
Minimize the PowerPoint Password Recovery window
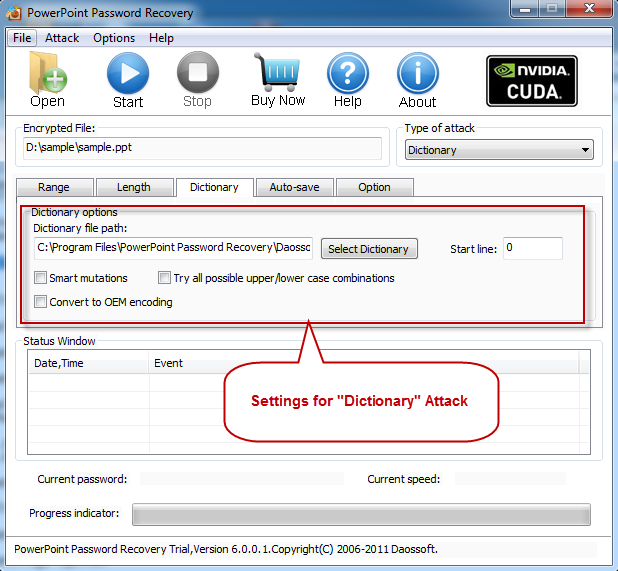coord(525,9)
